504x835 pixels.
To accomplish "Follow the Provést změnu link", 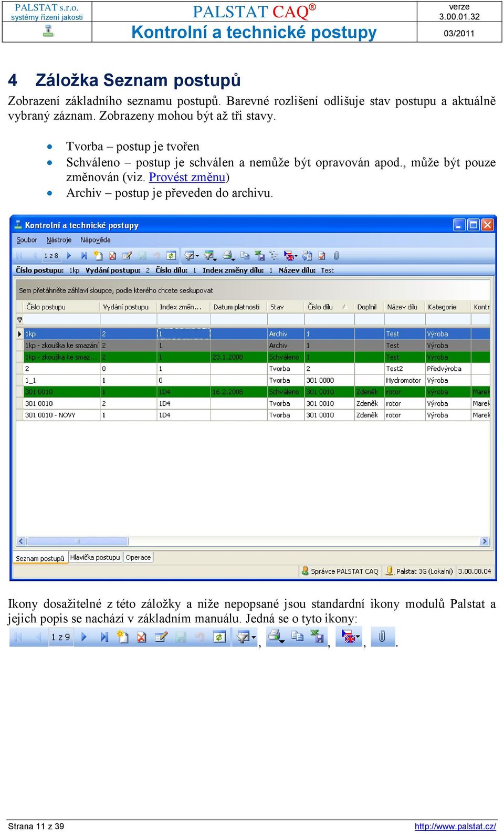I will pyautogui.click(x=187, y=177).
